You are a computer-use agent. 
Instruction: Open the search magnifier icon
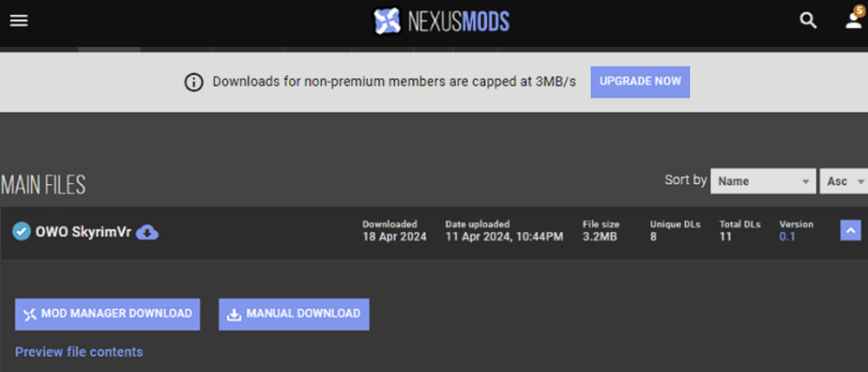tap(808, 21)
